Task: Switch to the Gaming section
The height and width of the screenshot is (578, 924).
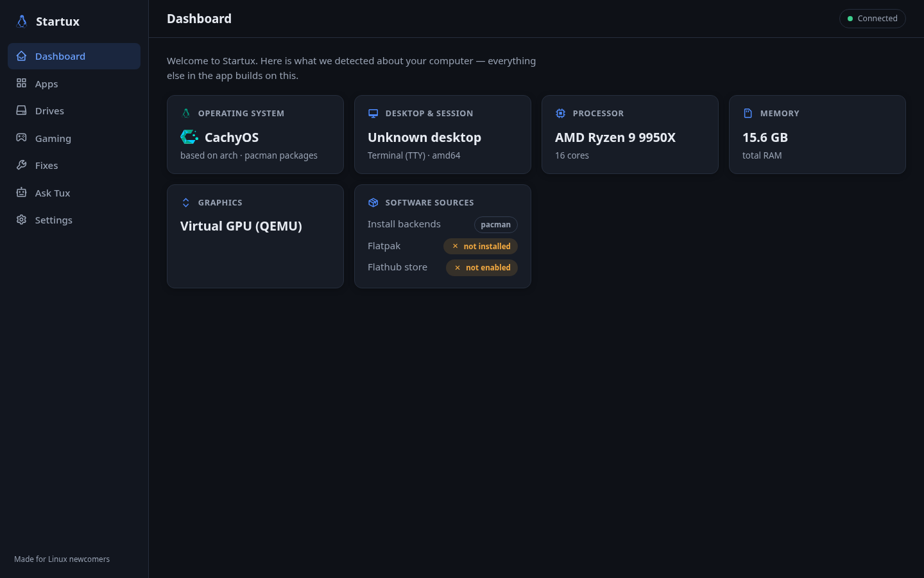Action: (x=74, y=138)
